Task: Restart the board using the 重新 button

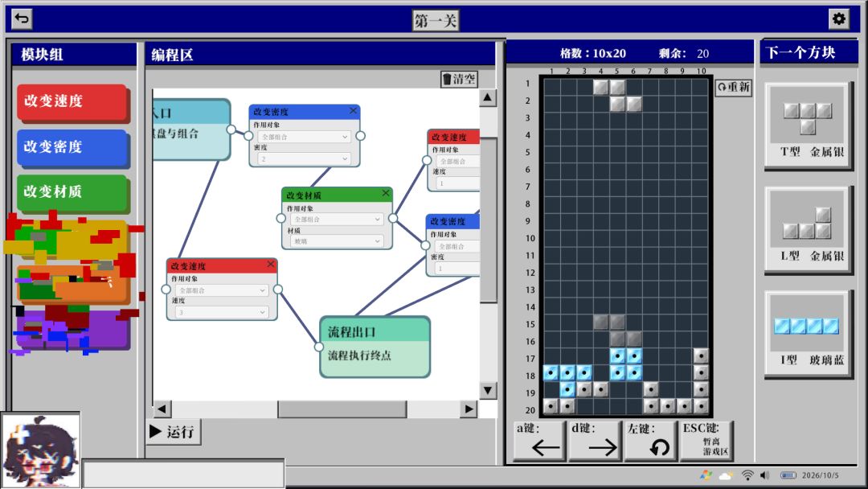Action: (x=734, y=88)
